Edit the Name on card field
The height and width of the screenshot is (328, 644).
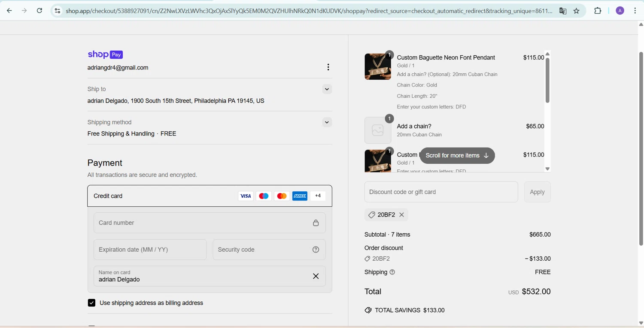coord(210,276)
